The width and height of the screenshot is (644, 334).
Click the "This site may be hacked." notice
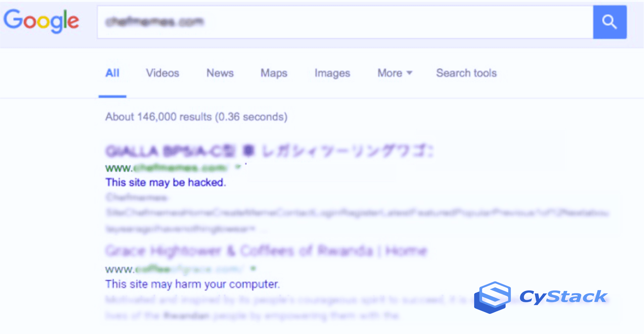pyautogui.click(x=166, y=182)
